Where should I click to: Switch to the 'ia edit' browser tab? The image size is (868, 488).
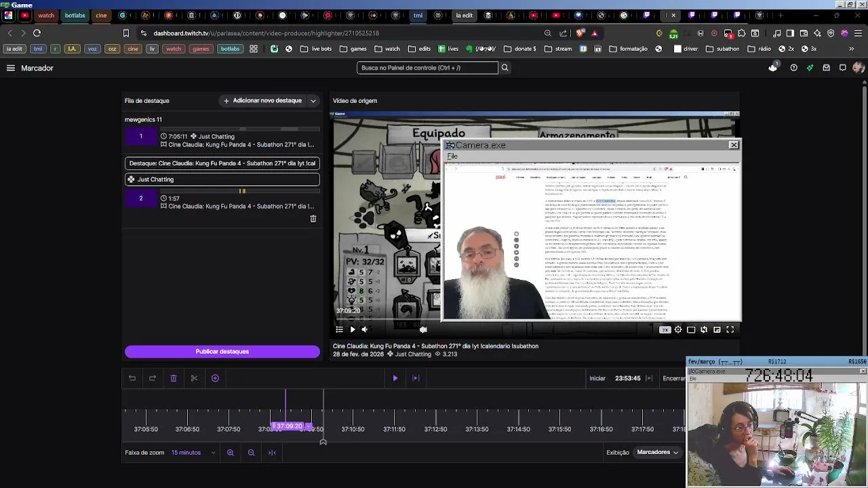click(x=465, y=15)
